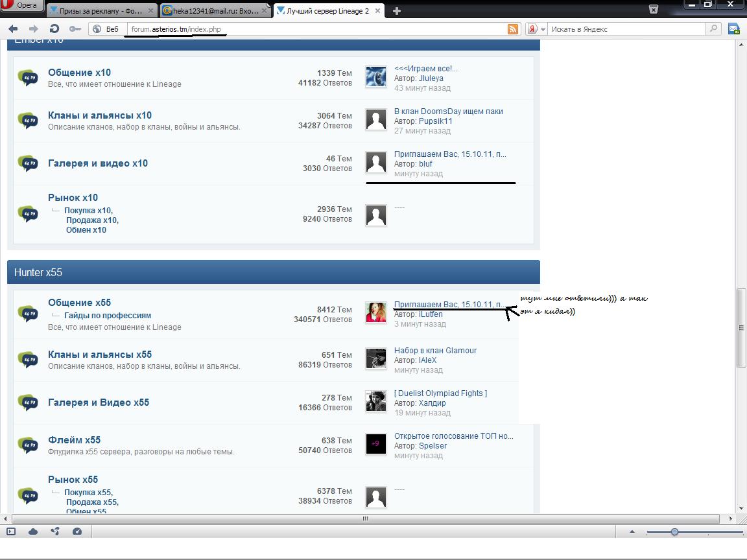Reload the page with the refresh icon
Image resolution: width=747 pixels, height=560 pixels.
54,29
